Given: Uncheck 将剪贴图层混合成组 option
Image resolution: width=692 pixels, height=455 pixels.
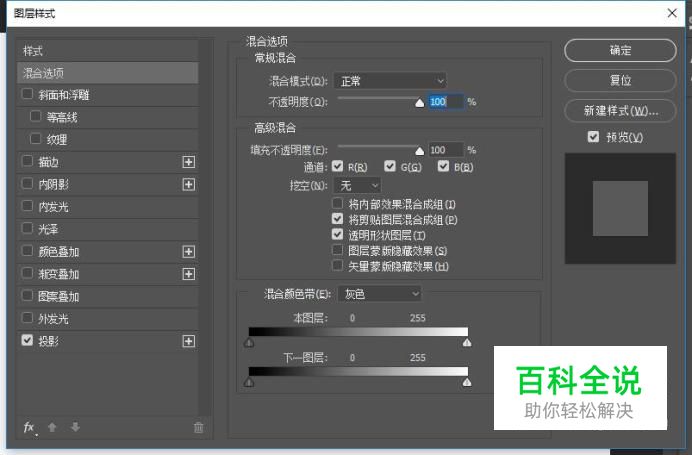Looking at the screenshot, I should [338, 219].
